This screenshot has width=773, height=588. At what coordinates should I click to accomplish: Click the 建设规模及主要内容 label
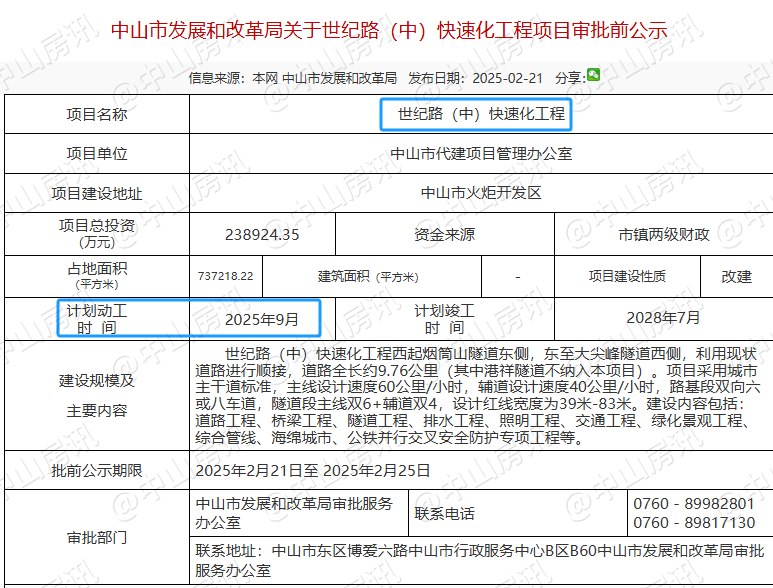(x=97, y=395)
